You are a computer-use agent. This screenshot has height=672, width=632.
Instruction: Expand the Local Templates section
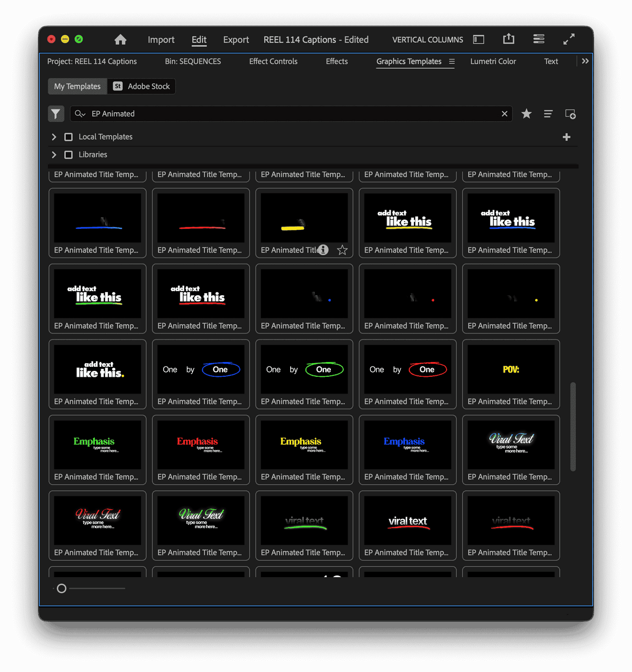(54, 137)
